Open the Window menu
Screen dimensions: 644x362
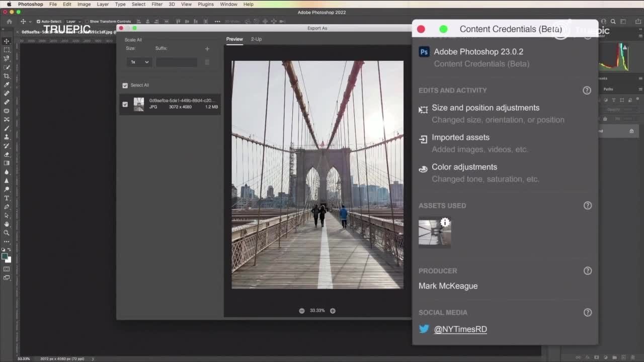(228, 4)
